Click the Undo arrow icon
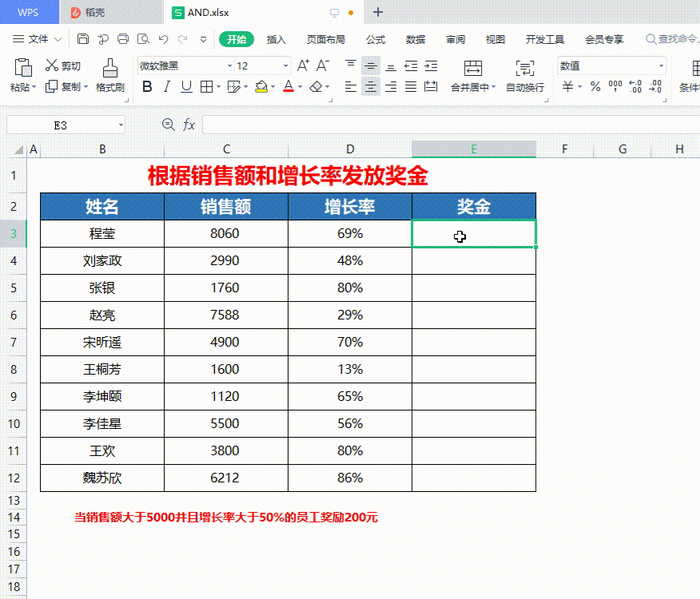This screenshot has height=599, width=700. (163, 39)
